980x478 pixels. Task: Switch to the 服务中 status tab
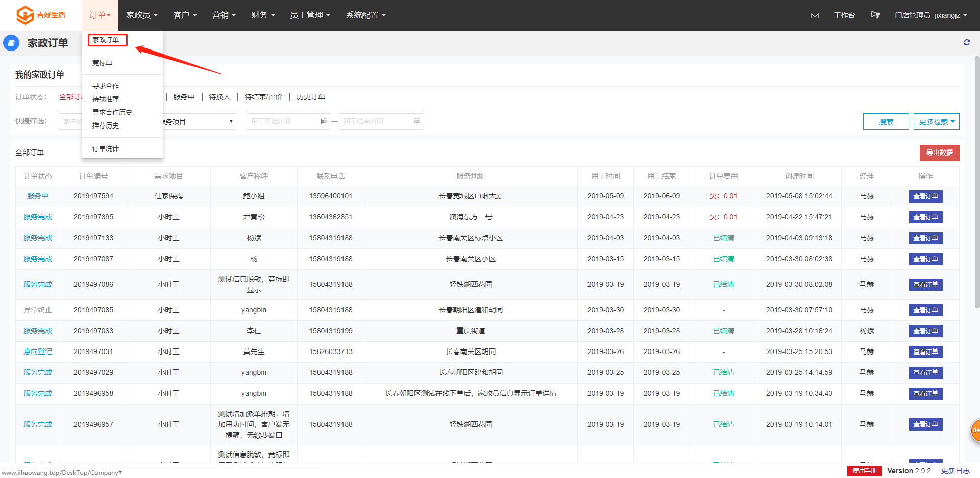pos(184,97)
